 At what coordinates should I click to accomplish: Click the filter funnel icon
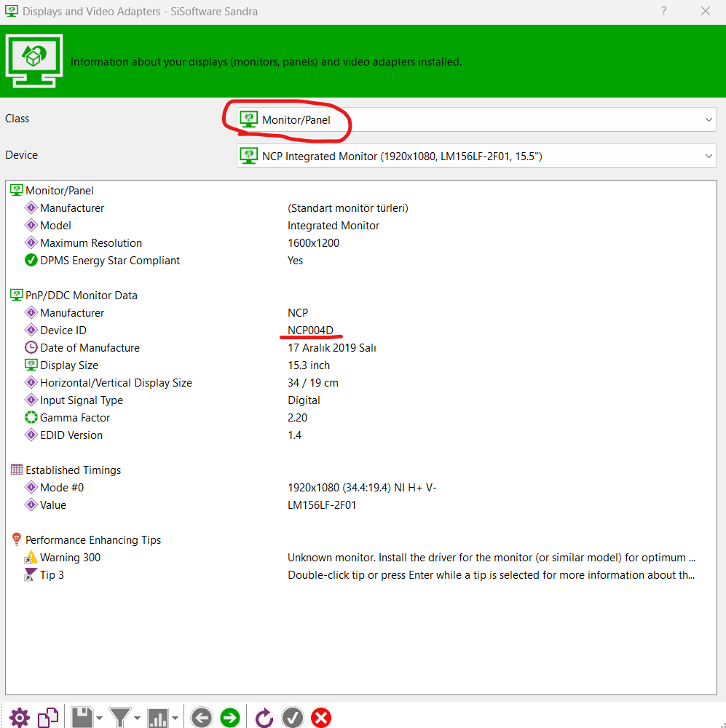120,718
